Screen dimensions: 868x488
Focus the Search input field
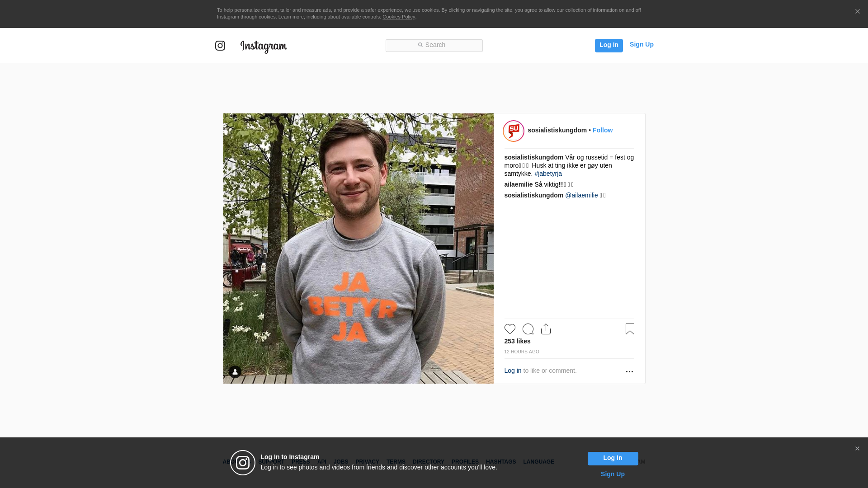click(434, 45)
